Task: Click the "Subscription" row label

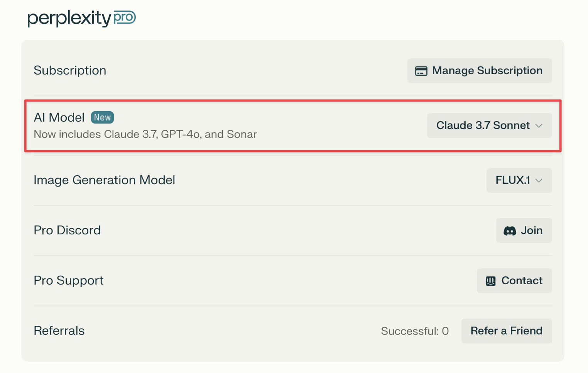Action: (x=70, y=70)
